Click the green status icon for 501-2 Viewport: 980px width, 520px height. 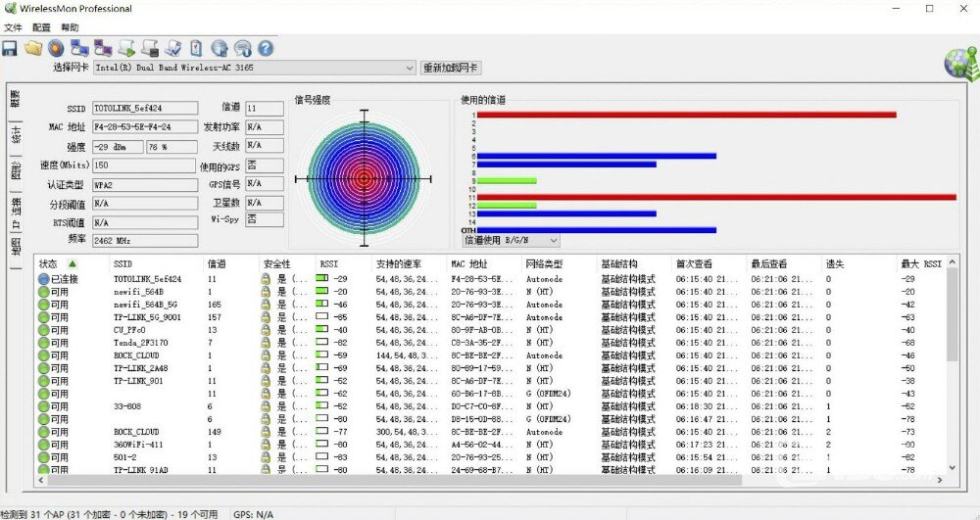coord(43,457)
